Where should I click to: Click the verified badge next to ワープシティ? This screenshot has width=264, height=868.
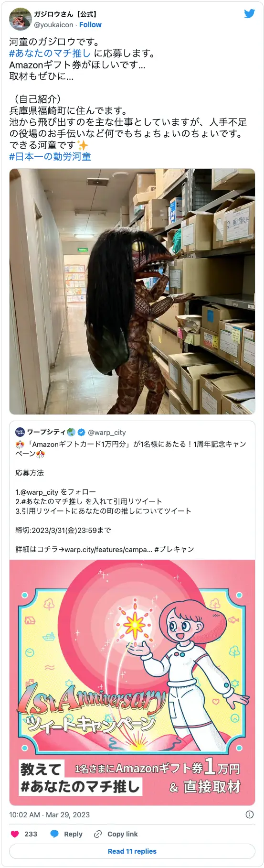[x=81, y=432]
